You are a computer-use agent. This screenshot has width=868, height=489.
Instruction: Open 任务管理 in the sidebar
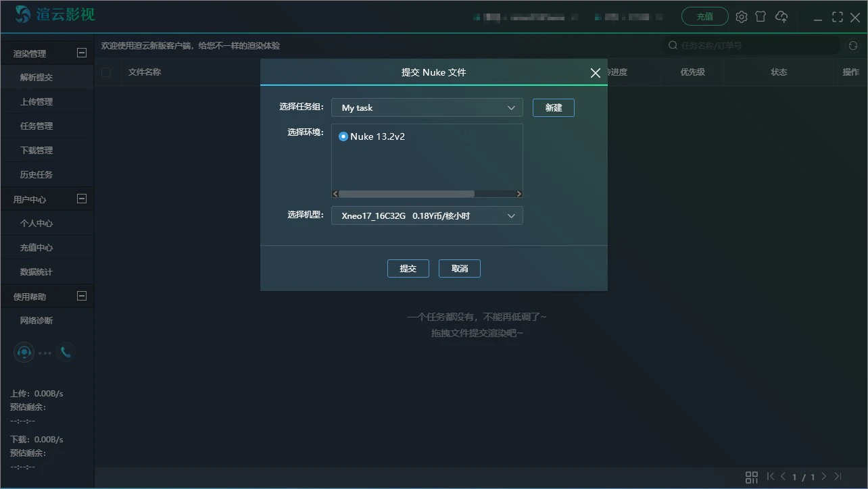(x=37, y=126)
